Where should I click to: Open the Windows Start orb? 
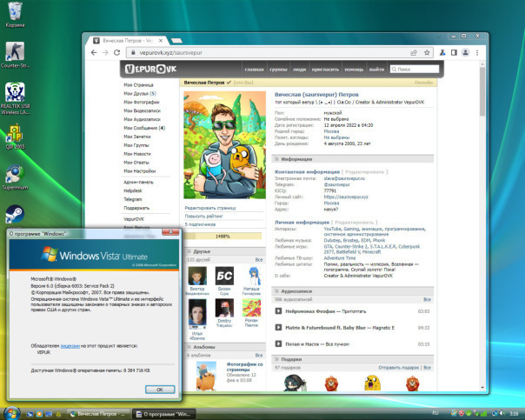tap(11, 413)
